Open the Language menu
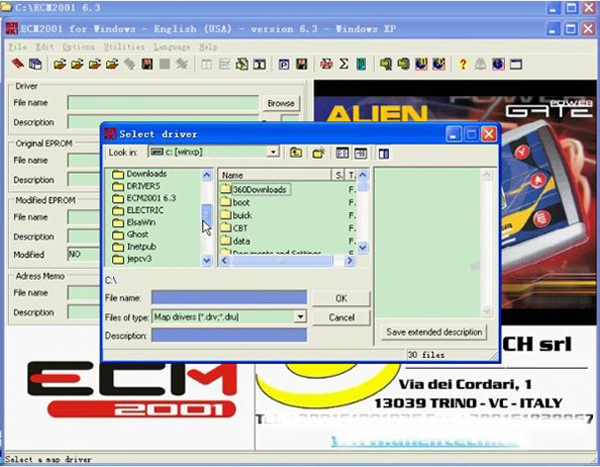The image size is (600, 467). [172, 47]
